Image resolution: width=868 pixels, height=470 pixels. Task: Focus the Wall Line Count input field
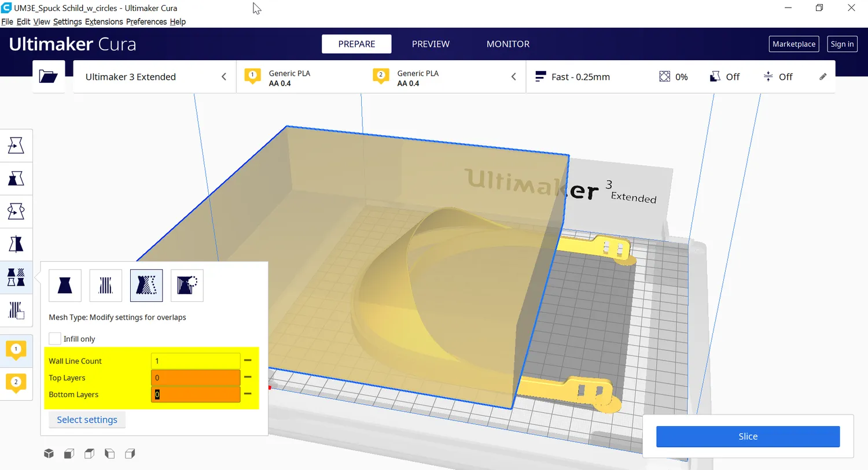click(196, 361)
